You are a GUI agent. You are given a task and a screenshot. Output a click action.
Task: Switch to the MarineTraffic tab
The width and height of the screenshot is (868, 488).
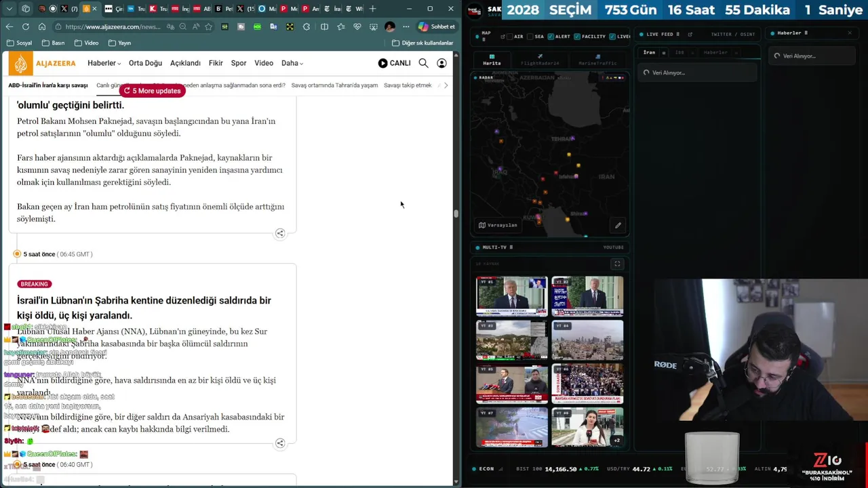pyautogui.click(x=597, y=60)
